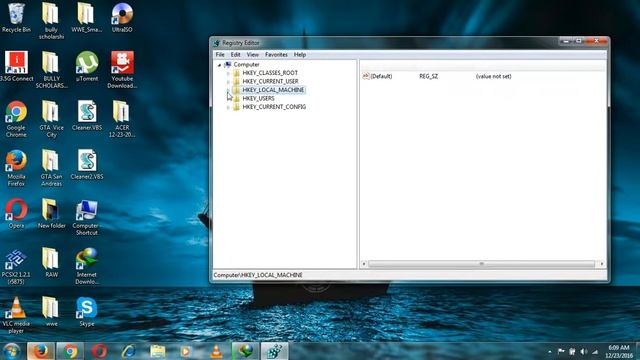Open Internet Explorer from the taskbar

[129, 351]
